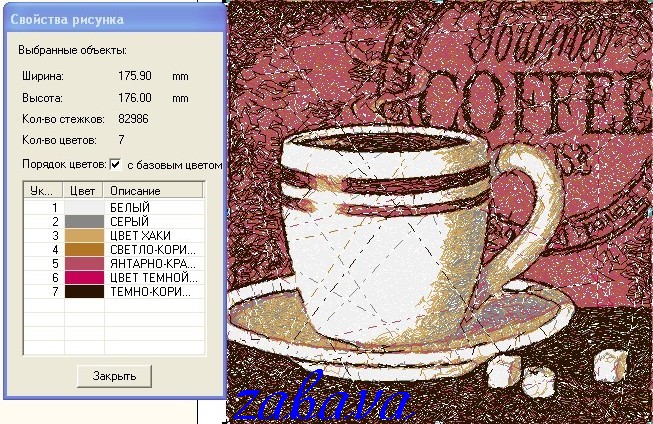
Task: Click the width value 175.90
Action: tap(135, 76)
